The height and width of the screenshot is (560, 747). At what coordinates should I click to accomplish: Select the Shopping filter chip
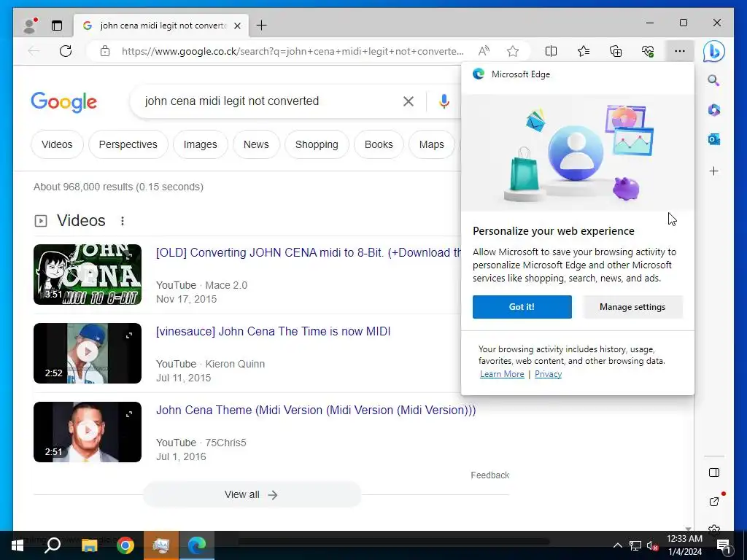pos(317,144)
